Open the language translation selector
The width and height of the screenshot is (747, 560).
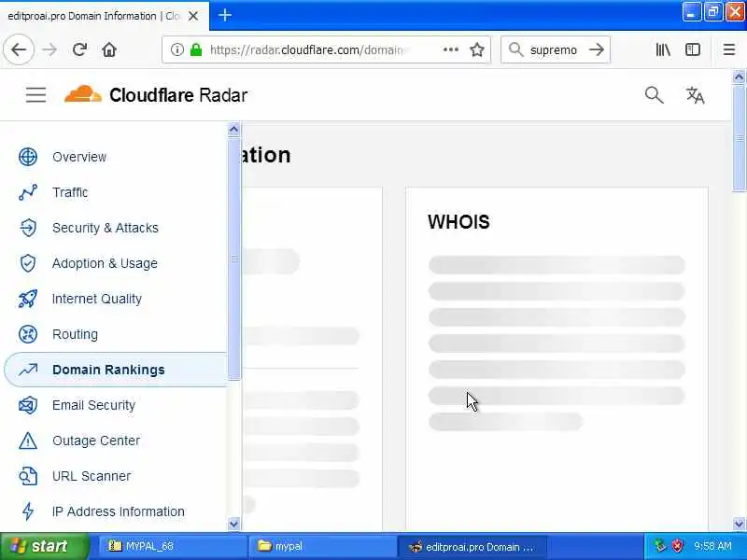[x=695, y=95]
